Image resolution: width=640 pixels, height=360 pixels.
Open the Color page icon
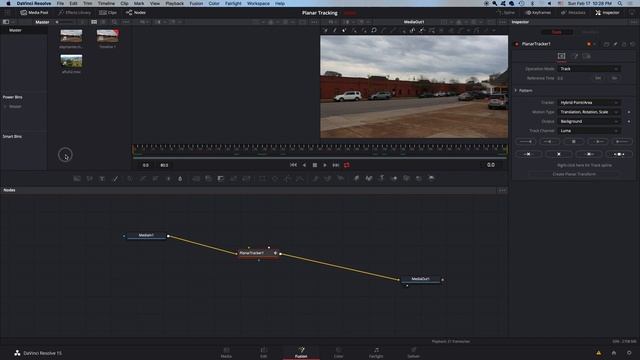tap(338, 353)
